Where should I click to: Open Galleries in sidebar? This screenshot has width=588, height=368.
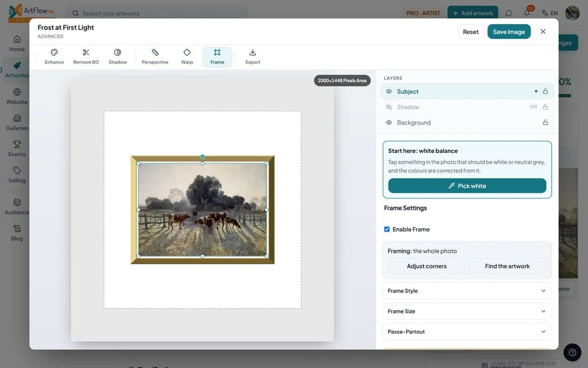click(x=17, y=123)
